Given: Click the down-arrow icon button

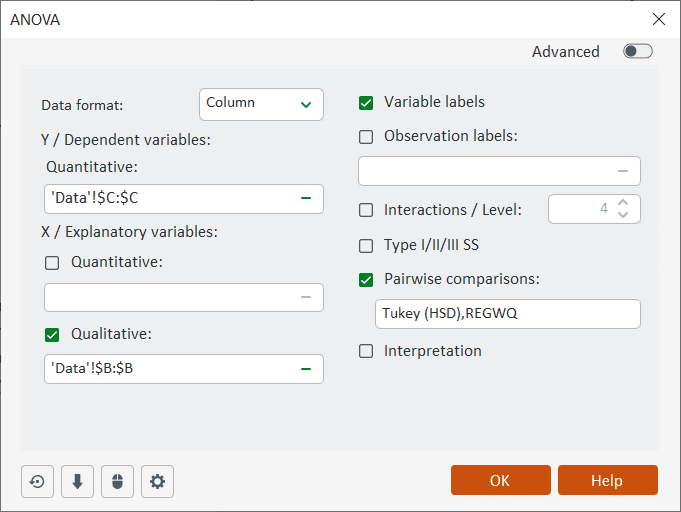Looking at the screenshot, I should tap(77, 481).
